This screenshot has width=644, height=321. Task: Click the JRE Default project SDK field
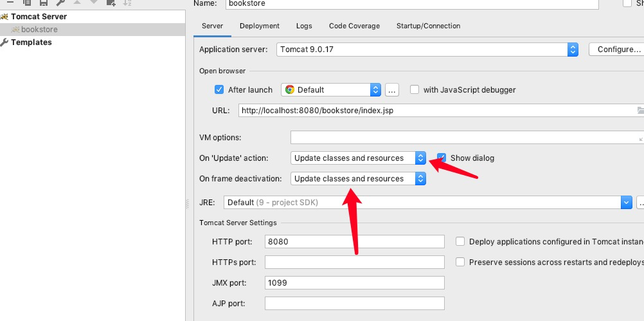(423, 202)
